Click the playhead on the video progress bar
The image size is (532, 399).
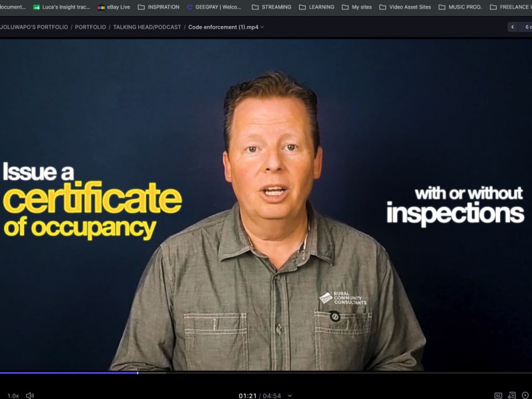137,373
